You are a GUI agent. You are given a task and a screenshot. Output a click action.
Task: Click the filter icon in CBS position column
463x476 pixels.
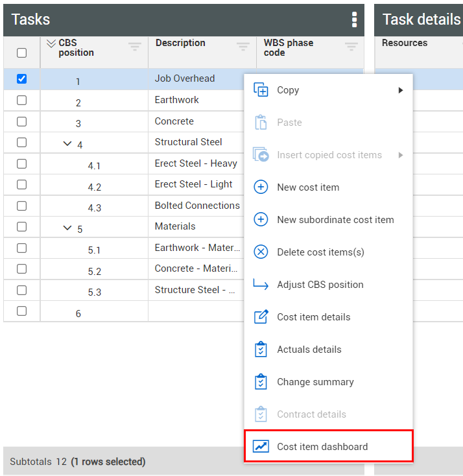[x=135, y=46]
